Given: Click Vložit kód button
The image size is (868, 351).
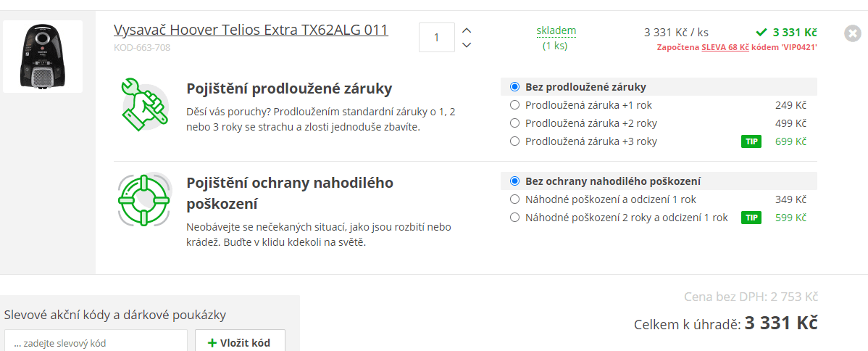Looking at the screenshot, I should tap(241, 343).
